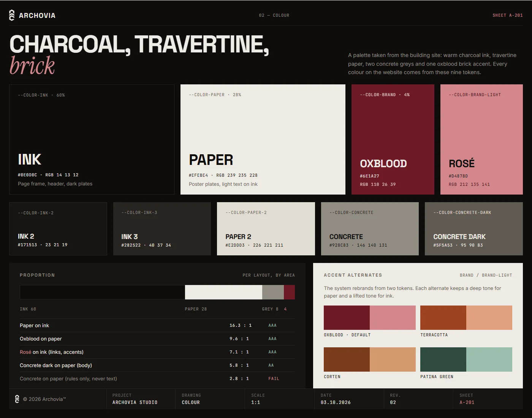The image size is (532, 418).
Task: Pick the Concrete swatch
Action: [x=370, y=229]
